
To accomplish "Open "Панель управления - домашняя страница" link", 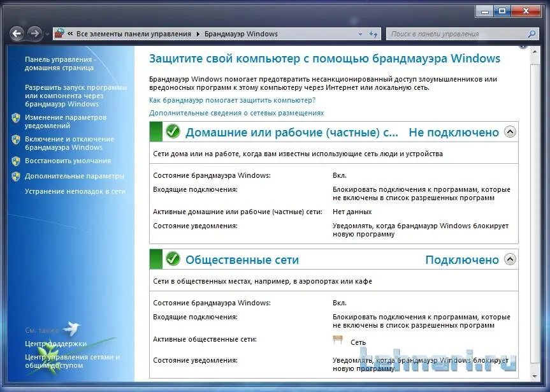I will click(61, 64).
